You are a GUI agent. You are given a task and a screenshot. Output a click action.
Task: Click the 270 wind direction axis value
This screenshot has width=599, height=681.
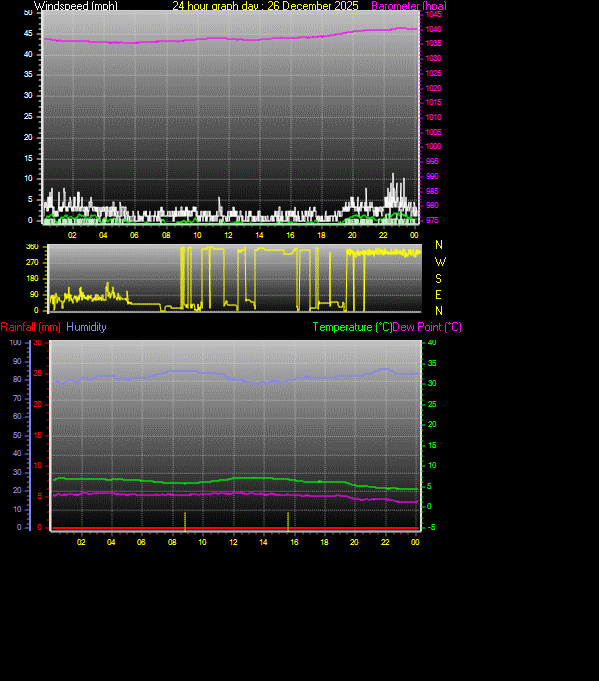(32, 262)
